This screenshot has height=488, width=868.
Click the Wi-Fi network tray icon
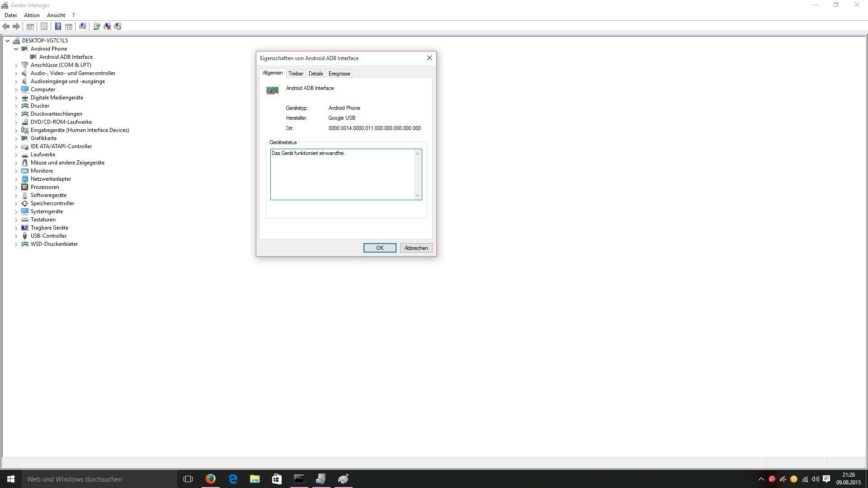pos(805,479)
